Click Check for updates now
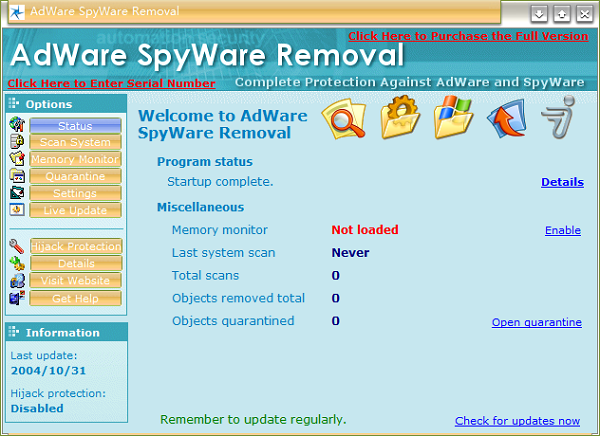The width and height of the screenshot is (600, 436). (x=517, y=421)
